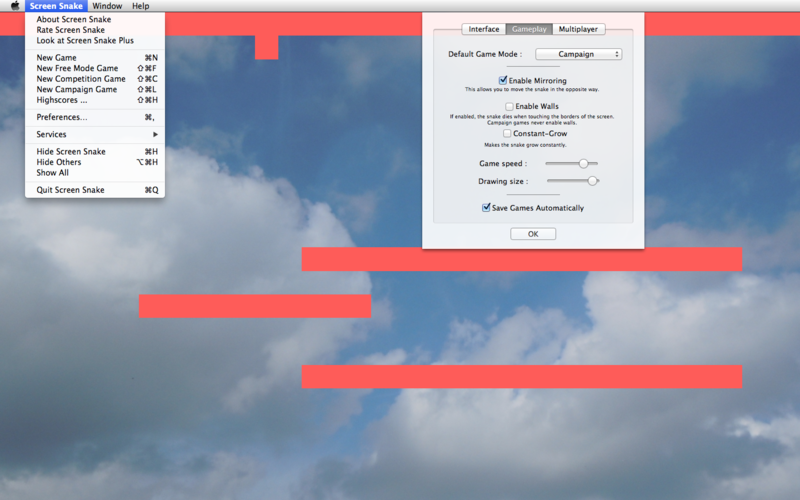Open the Default Game Mode dropdown

[578, 54]
